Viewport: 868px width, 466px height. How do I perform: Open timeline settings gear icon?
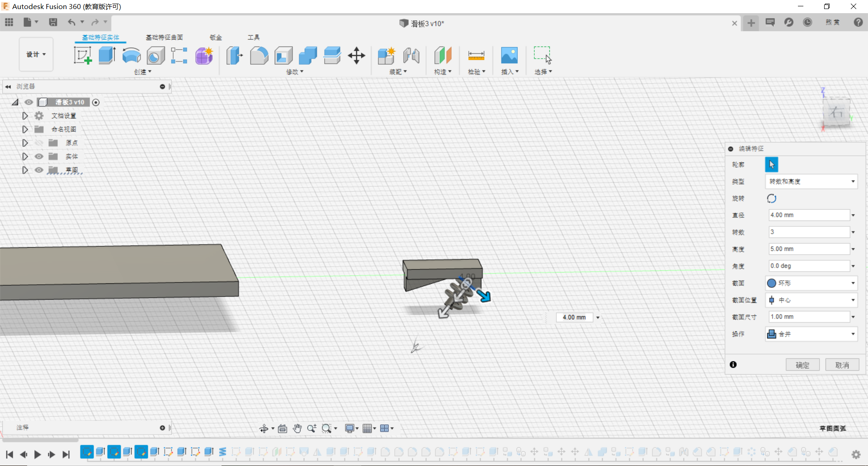point(856,454)
